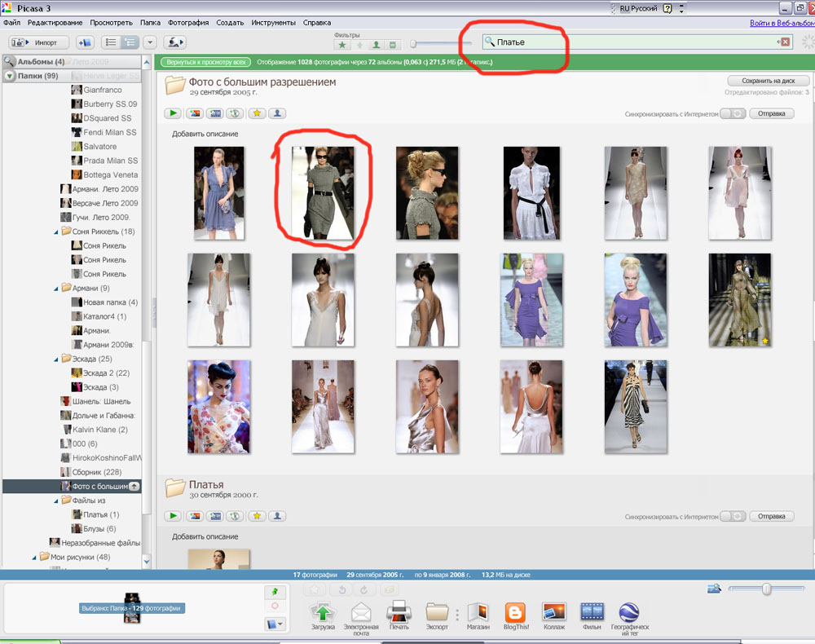Click the Географический тег geotag icon
815x644 pixels.
pyautogui.click(x=628, y=611)
